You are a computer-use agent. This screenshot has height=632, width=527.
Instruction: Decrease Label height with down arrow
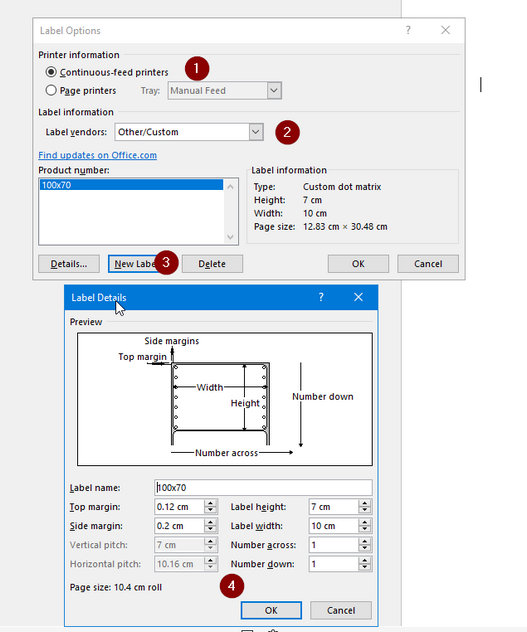tap(365, 511)
